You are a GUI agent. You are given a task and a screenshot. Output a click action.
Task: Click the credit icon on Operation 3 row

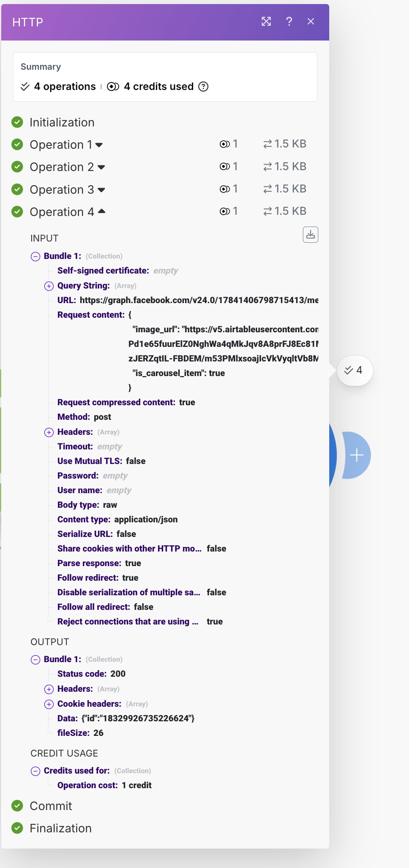pyautogui.click(x=225, y=189)
